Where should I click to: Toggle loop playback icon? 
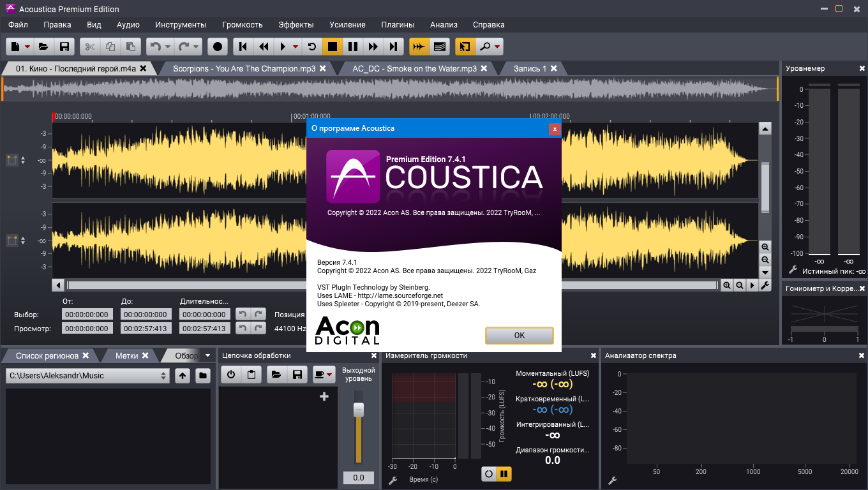(x=312, y=47)
